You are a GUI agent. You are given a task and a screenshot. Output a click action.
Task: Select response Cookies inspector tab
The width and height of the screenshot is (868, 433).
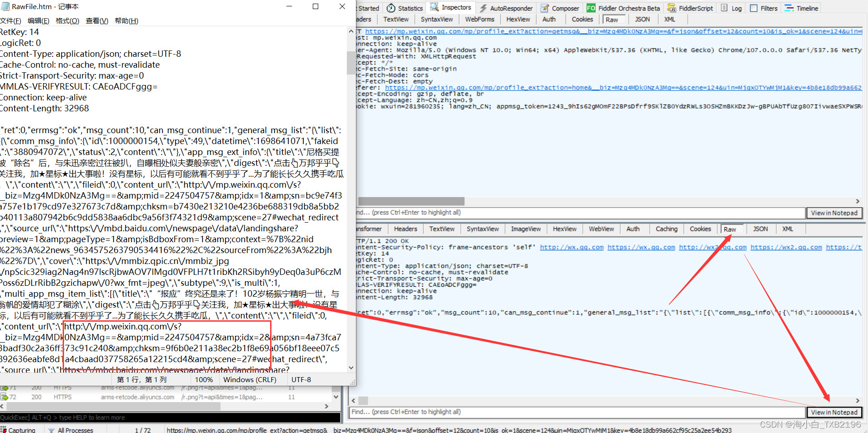point(700,229)
